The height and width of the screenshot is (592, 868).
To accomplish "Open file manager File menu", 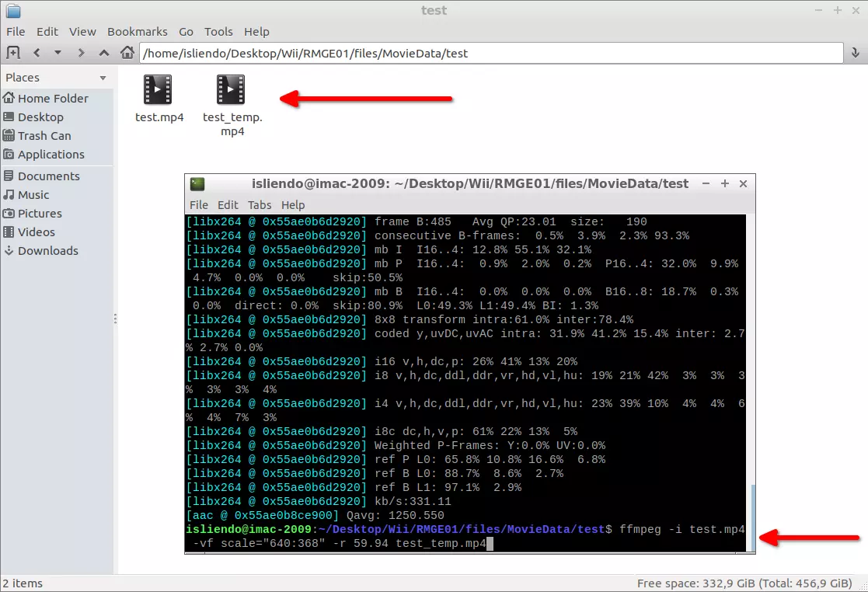I will pos(16,32).
